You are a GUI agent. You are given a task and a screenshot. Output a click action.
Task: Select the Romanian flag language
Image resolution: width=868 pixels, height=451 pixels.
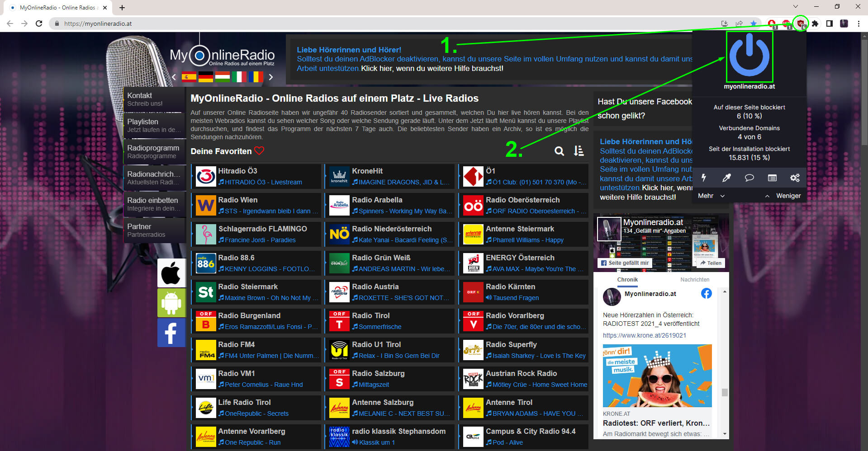point(256,77)
